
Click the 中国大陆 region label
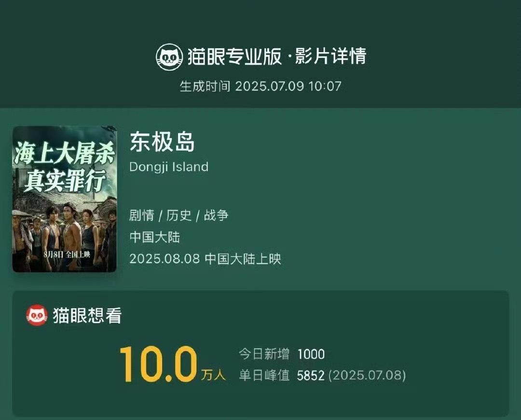[154, 237]
